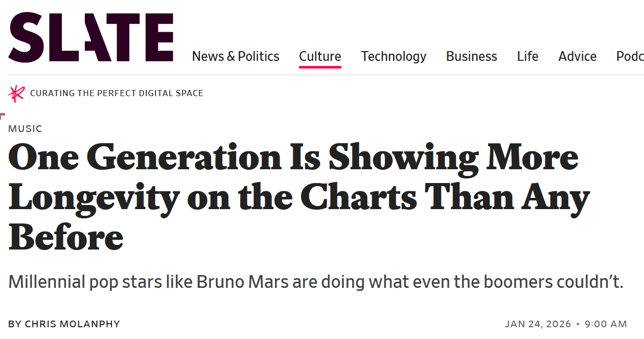Open author Chris Molanphy's page
Screen dimensions: 644x339
[x=73, y=324]
